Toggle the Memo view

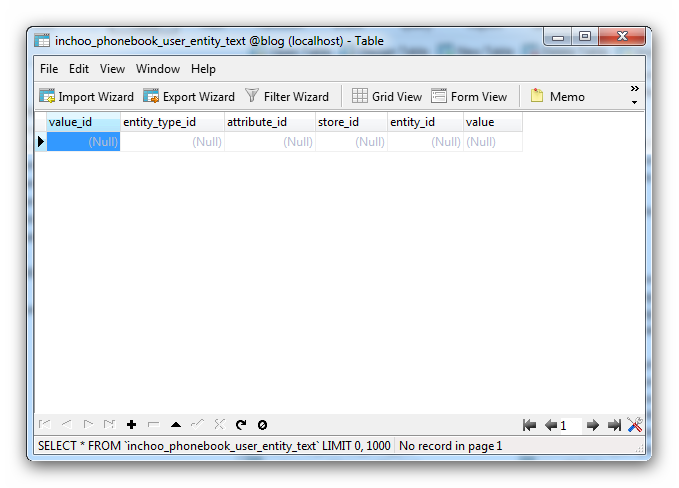(x=557, y=97)
